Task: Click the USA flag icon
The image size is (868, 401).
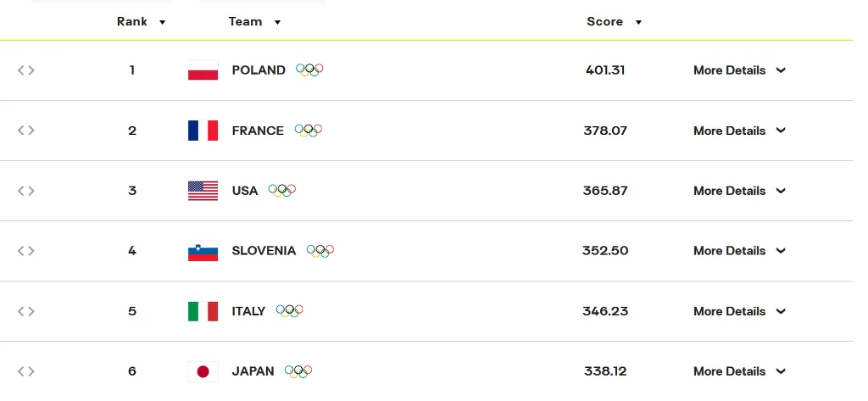Action: pos(203,191)
